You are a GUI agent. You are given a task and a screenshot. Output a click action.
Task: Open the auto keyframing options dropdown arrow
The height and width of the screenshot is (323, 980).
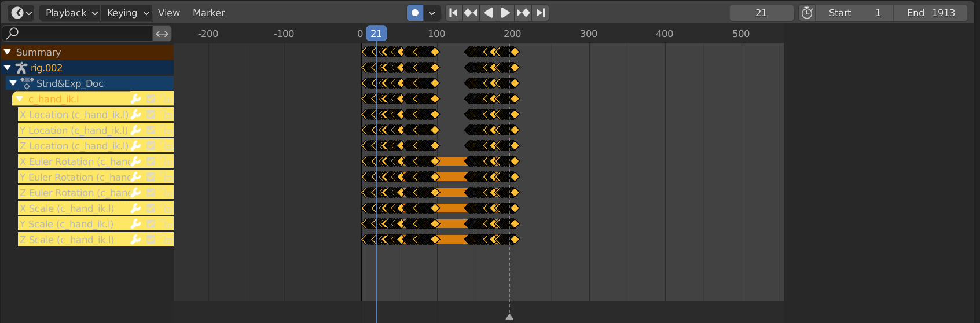point(432,13)
